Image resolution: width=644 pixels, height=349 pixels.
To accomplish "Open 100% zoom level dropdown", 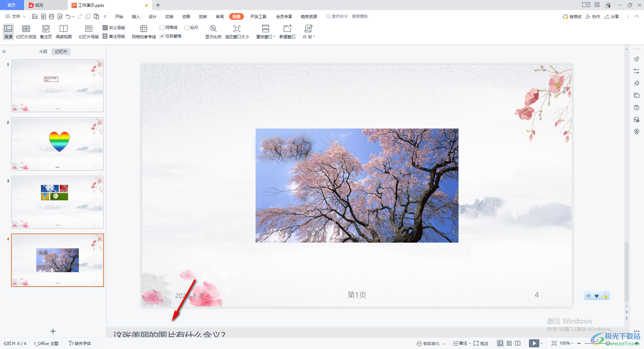I will (567, 343).
